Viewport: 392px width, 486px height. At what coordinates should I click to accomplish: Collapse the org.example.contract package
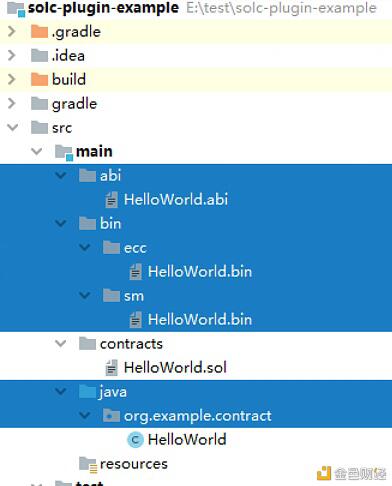pyautogui.click(x=85, y=415)
